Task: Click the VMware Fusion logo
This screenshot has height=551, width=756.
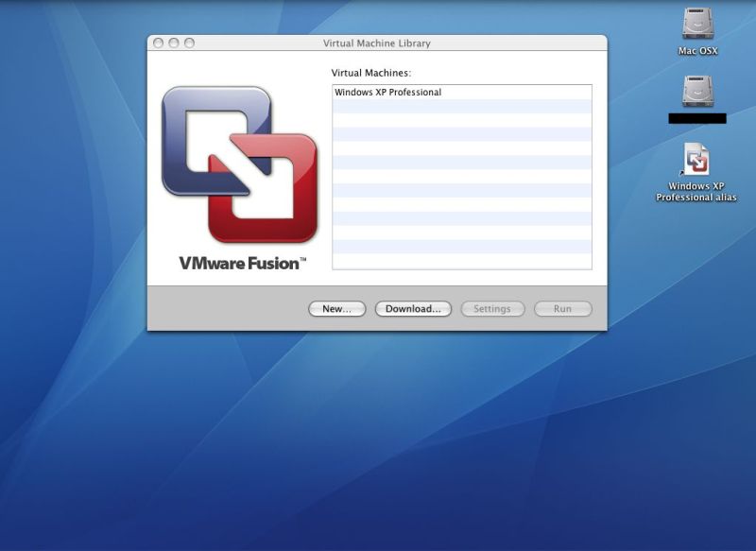Action: coord(240,164)
